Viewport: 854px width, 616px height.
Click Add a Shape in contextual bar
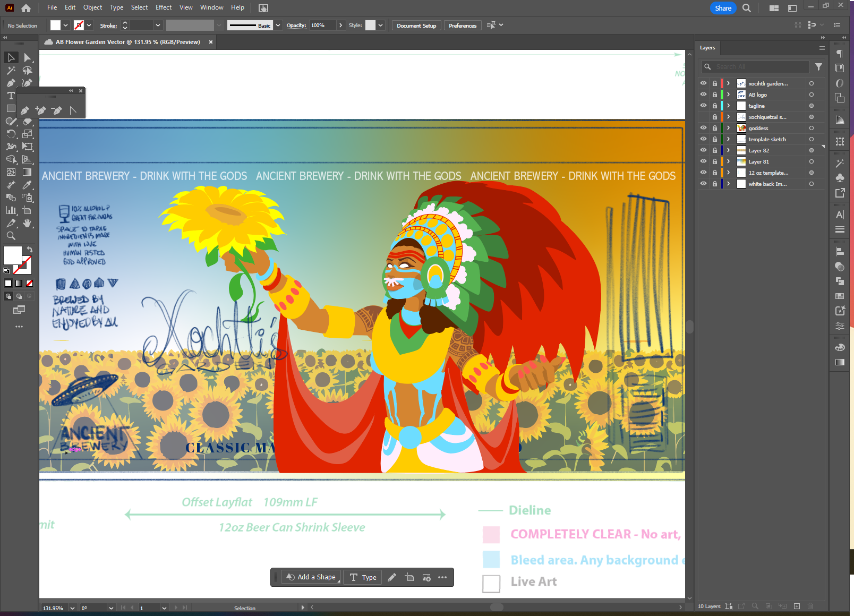[x=311, y=577]
